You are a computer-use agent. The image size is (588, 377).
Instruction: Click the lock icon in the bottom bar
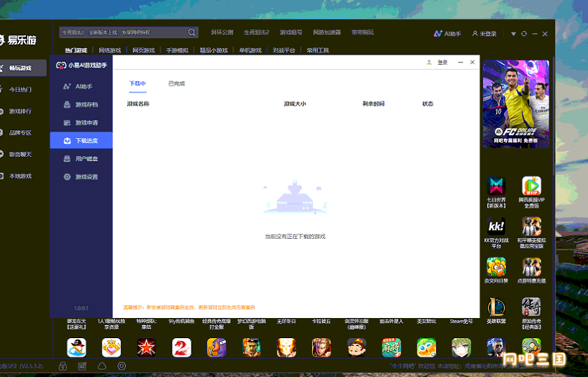tap(63, 365)
